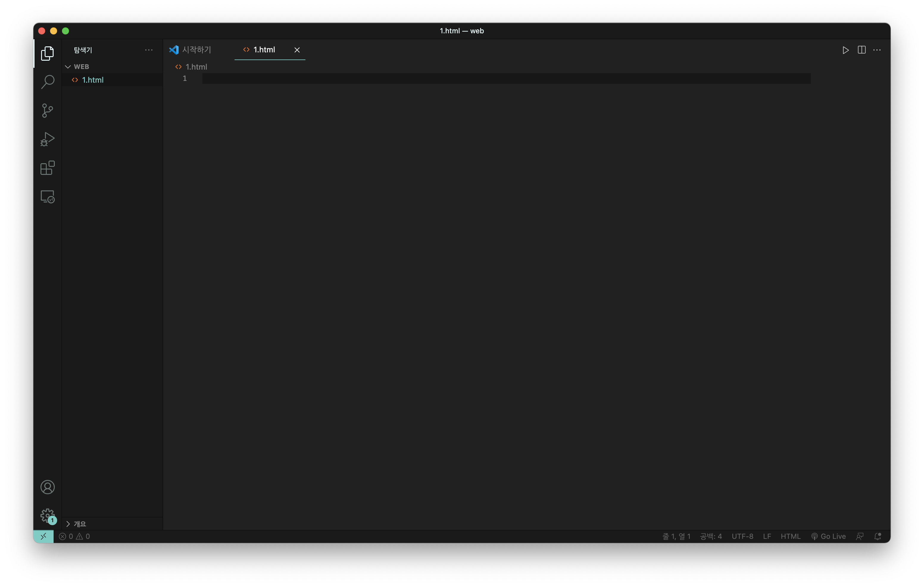Screen dimensions: 924x587
Task: Click the Accounts icon
Action: pyautogui.click(x=48, y=487)
